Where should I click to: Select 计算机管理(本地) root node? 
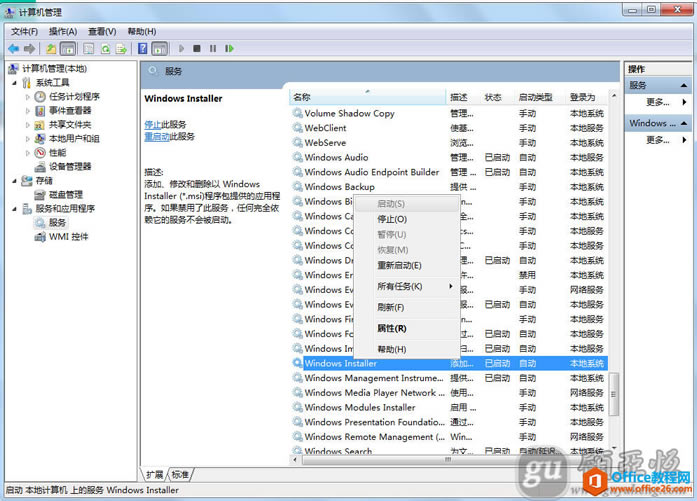click(x=54, y=68)
